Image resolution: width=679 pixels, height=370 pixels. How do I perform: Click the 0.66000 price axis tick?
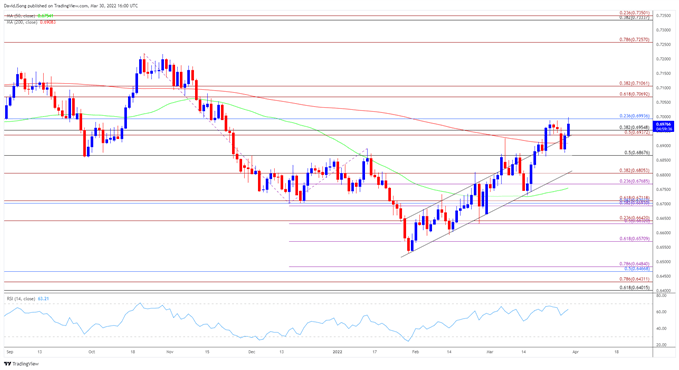coord(664,233)
